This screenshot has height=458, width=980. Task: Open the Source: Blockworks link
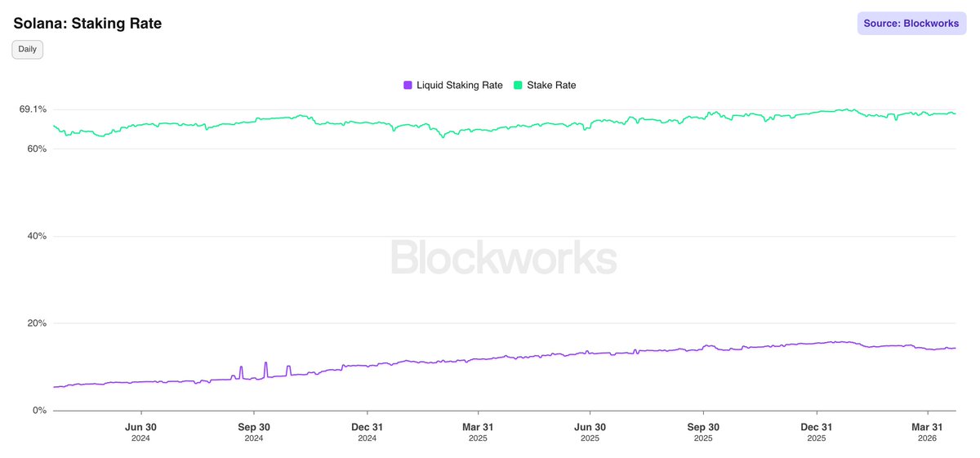point(911,24)
